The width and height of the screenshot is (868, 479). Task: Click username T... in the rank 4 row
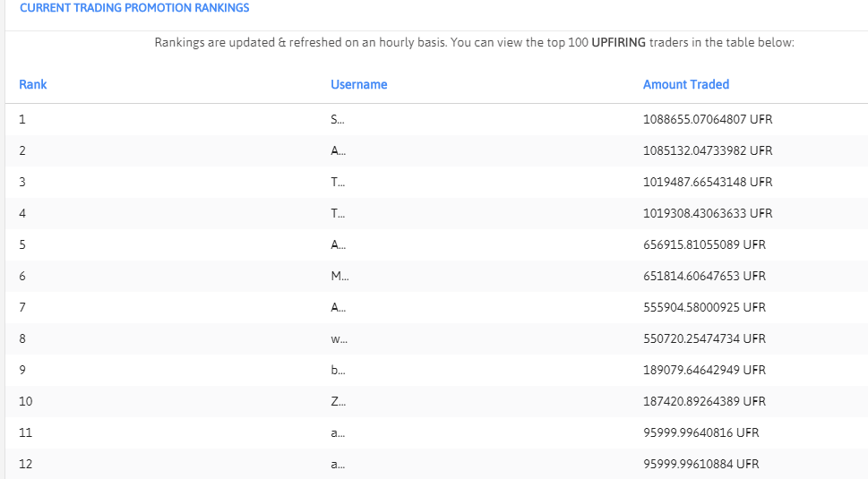(338, 213)
